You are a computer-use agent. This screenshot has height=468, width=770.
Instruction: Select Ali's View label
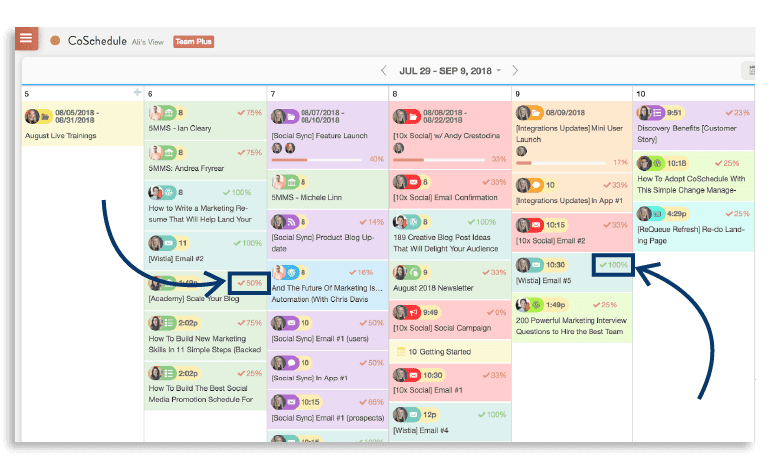click(148, 41)
